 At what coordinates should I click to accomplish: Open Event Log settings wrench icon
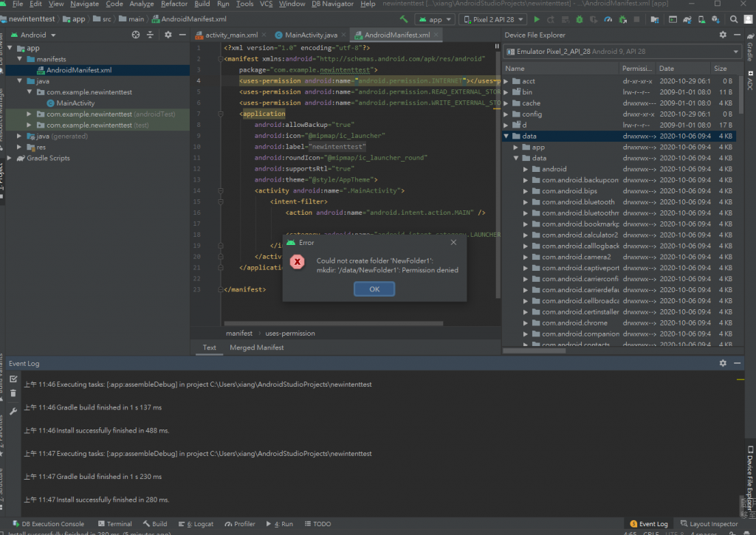[x=13, y=410]
